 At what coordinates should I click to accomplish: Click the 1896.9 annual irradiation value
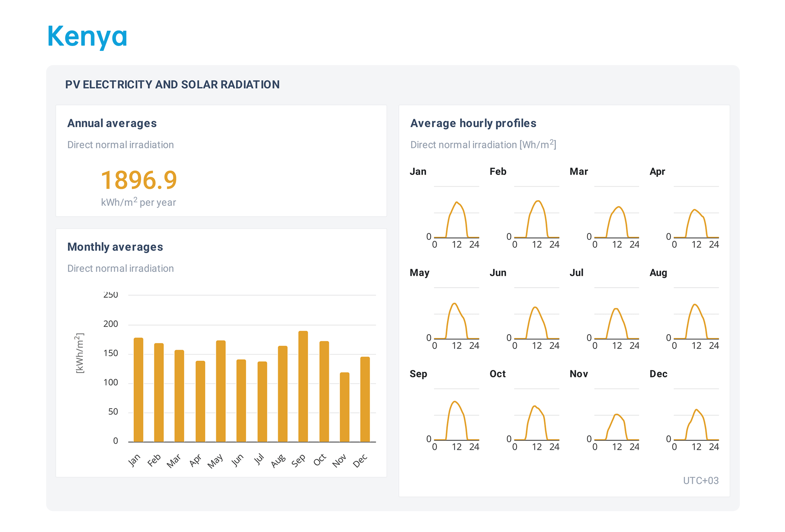pyautogui.click(x=139, y=180)
